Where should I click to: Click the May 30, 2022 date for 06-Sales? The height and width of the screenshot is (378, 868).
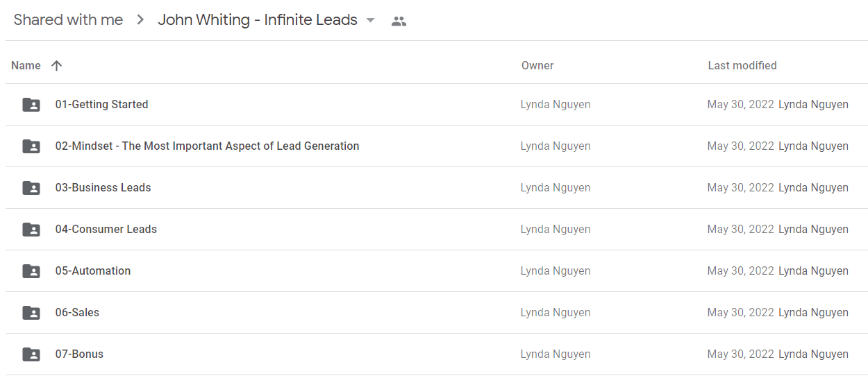coord(740,313)
